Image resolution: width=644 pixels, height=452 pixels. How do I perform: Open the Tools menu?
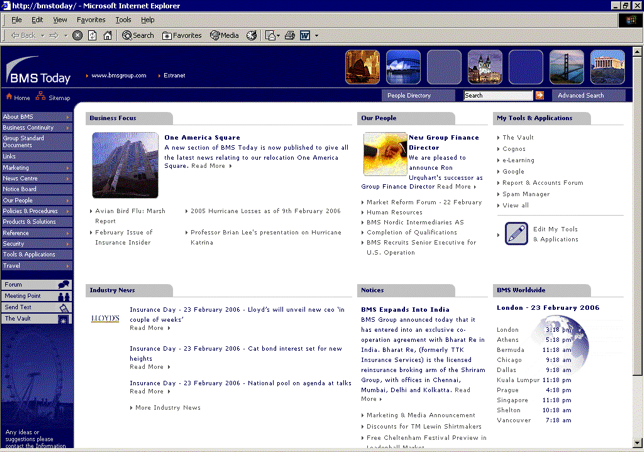pos(123,19)
